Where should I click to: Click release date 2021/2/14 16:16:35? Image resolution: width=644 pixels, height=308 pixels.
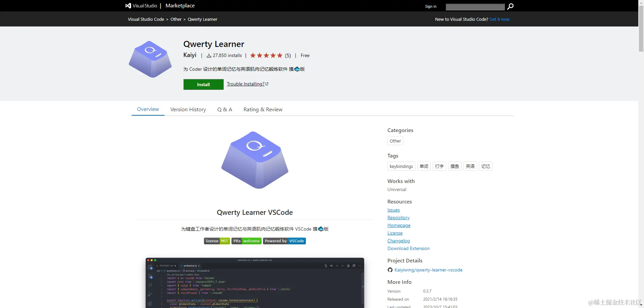(440, 299)
